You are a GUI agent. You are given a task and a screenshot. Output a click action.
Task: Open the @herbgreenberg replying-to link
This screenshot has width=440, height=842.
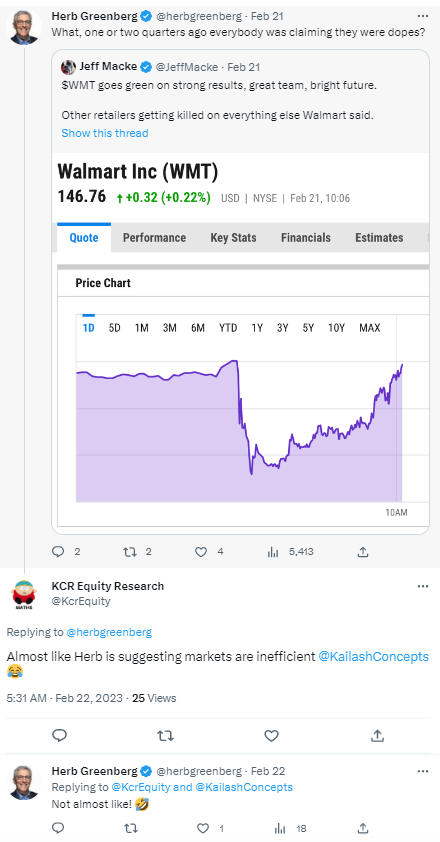click(x=109, y=632)
